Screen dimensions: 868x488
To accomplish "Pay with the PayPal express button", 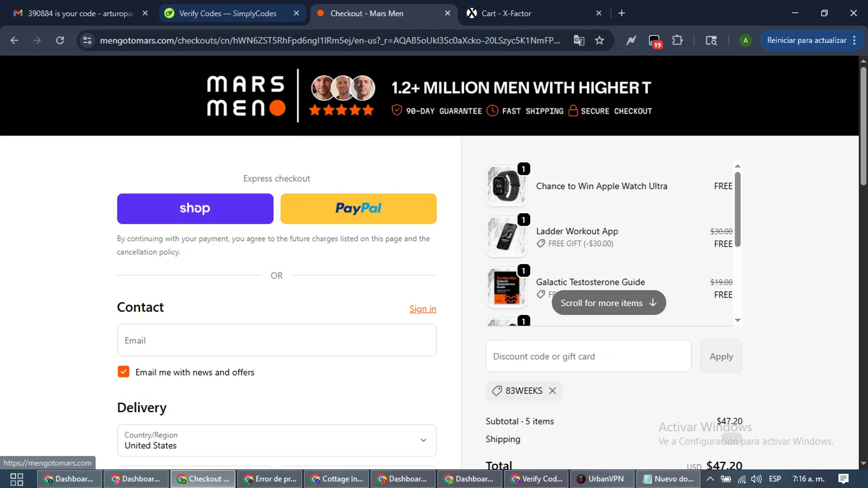I will coord(359,209).
